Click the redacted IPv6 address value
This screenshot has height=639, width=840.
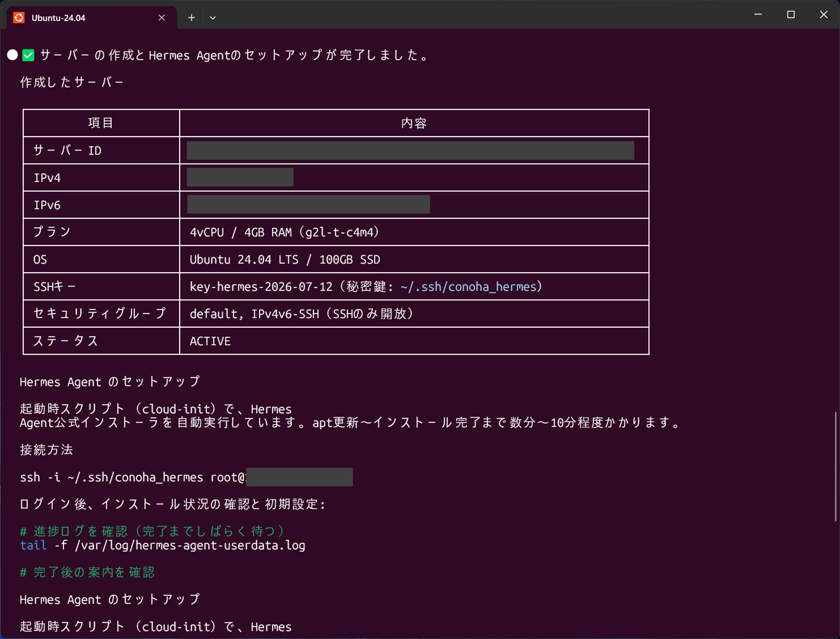pos(308,204)
